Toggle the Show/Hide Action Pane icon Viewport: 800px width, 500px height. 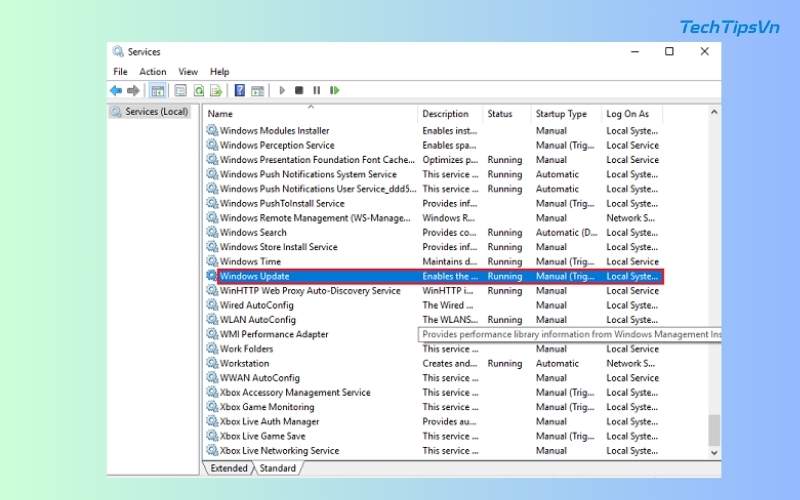258,91
